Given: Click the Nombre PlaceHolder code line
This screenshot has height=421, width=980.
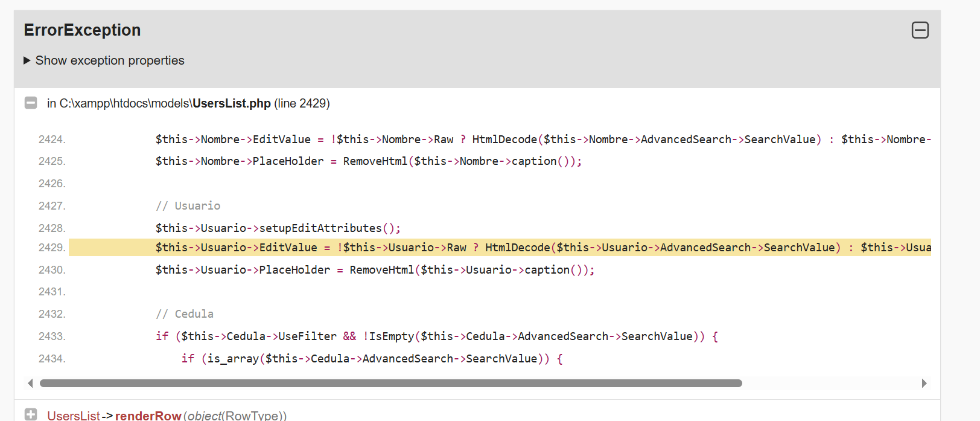Looking at the screenshot, I should (x=368, y=161).
